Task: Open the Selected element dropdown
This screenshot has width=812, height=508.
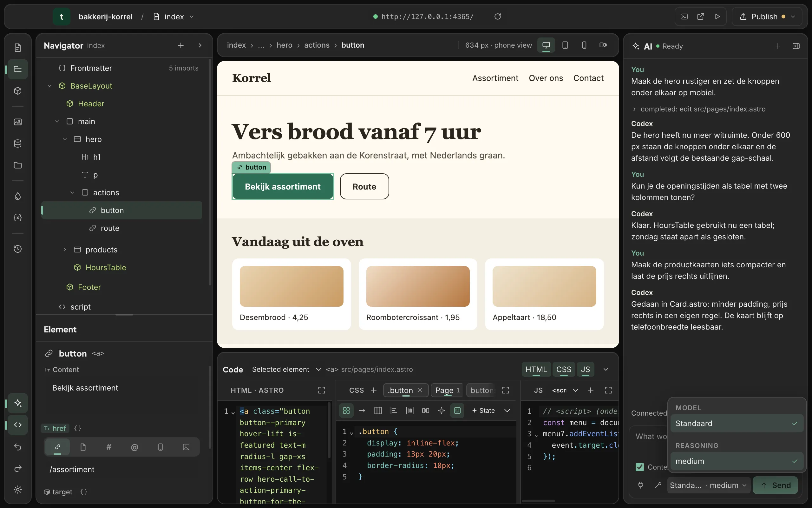Action: (x=286, y=369)
